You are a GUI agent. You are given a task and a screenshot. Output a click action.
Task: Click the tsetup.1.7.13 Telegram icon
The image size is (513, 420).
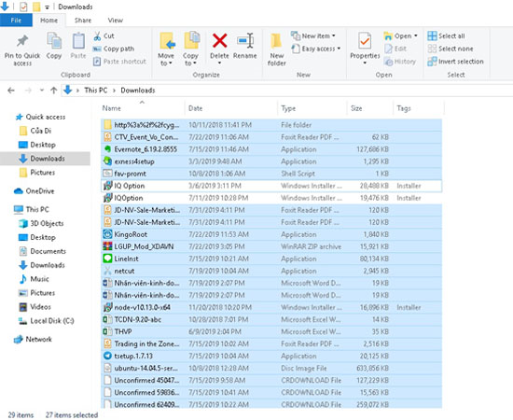point(107,356)
